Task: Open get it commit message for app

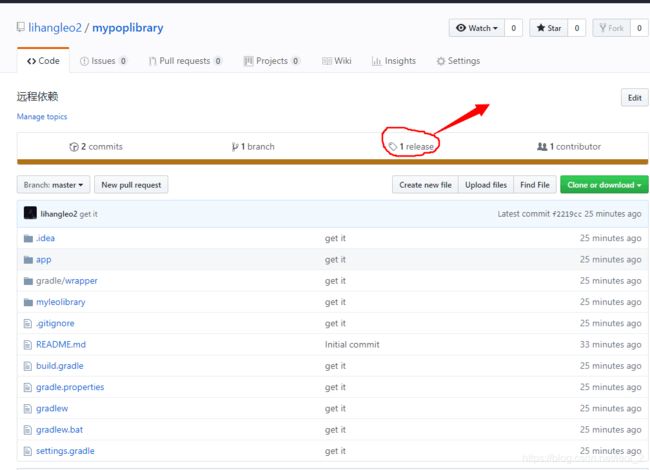Action: click(335, 260)
